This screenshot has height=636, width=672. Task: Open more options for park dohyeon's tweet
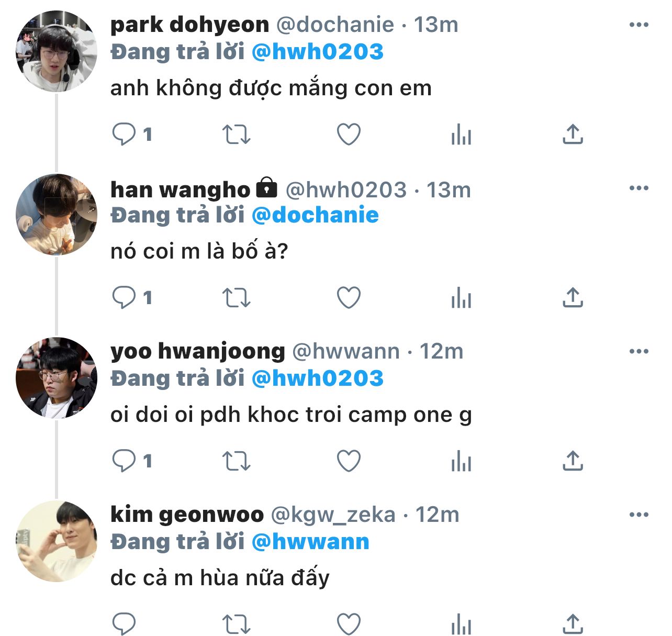639,25
